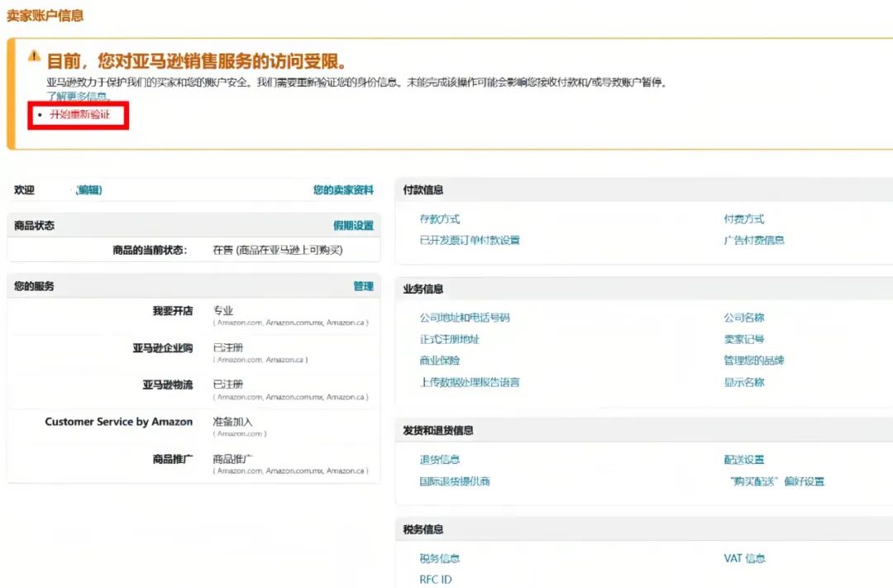The height and width of the screenshot is (588, 893).
Task: Open 国际退货提供商 link
Action: click(455, 480)
